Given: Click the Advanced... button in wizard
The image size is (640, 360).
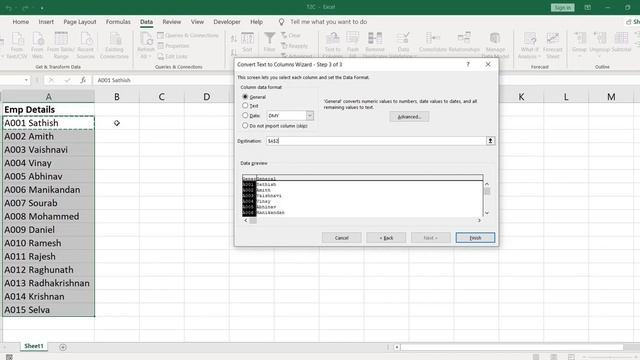Looking at the screenshot, I should point(409,117).
